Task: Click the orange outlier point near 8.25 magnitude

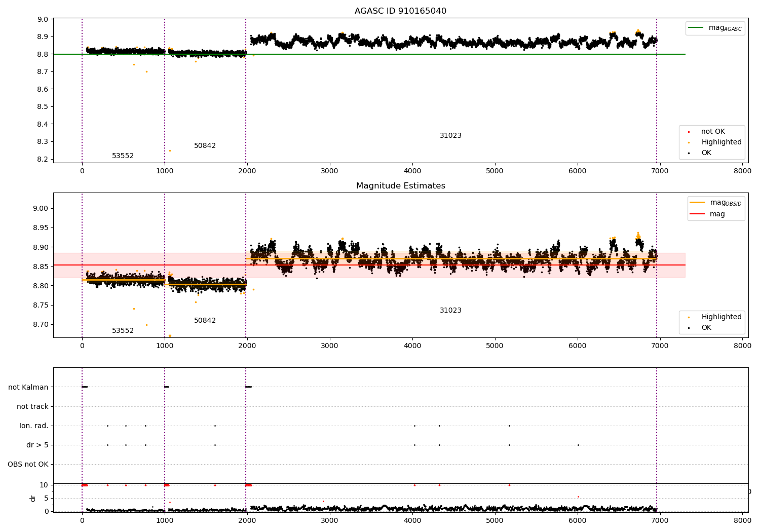Action: click(x=170, y=150)
